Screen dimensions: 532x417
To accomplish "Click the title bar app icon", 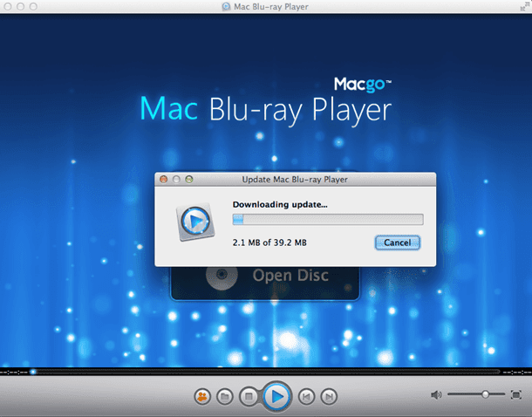I will coord(226,6).
